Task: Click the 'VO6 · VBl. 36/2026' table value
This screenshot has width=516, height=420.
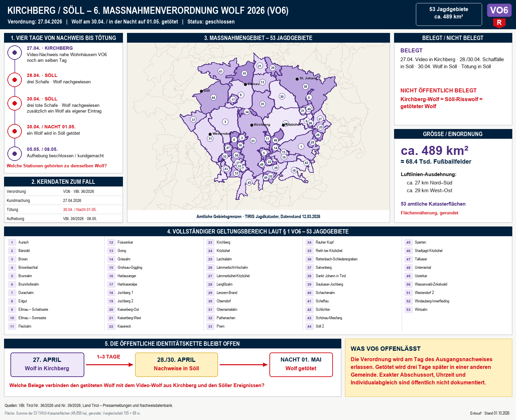Action: [79, 192]
